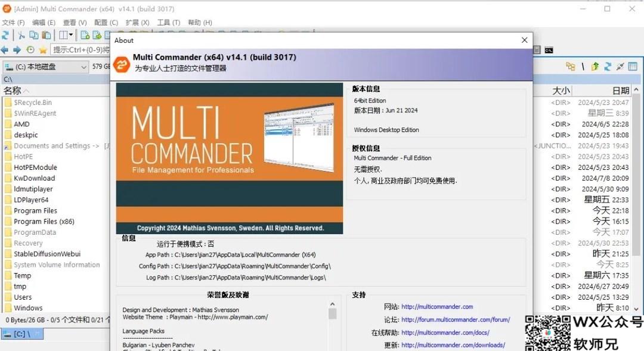The image size is (644, 351).
Task: Open the panel layout dropdown arrow
Action: coord(70,35)
